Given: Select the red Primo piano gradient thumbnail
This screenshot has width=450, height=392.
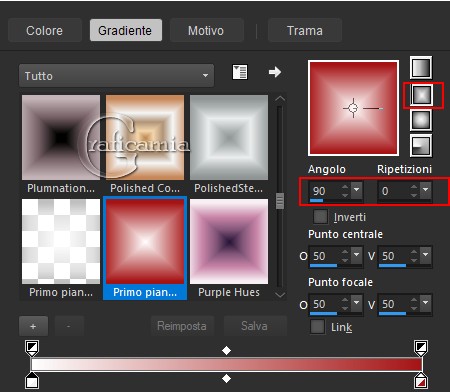Looking at the screenshot, I should (x=145, y=241).
